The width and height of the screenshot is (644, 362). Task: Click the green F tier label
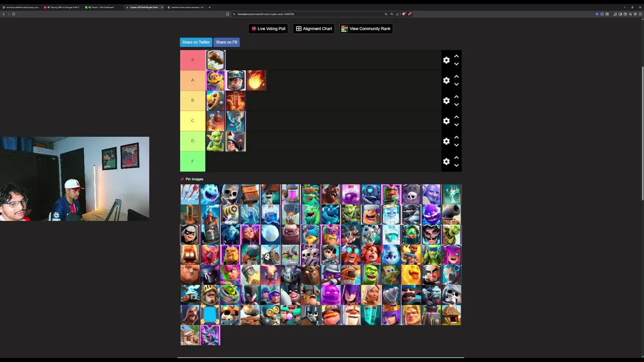(193, 161)
